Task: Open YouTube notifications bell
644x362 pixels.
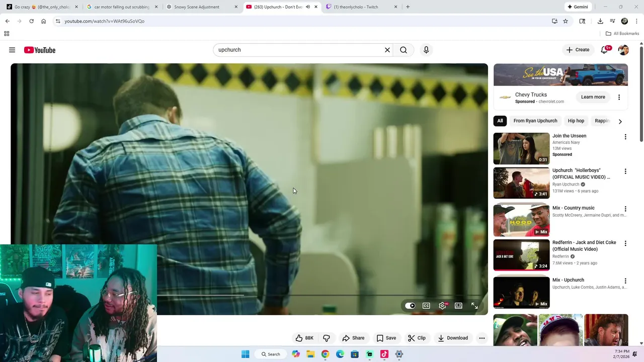Action: click(604, 50)
